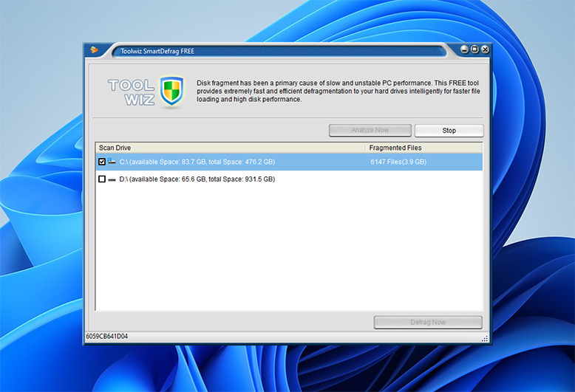Viewport: 575px width, 392px height.
Task: Click the resize grip in status bar
Action: point(485,339)
